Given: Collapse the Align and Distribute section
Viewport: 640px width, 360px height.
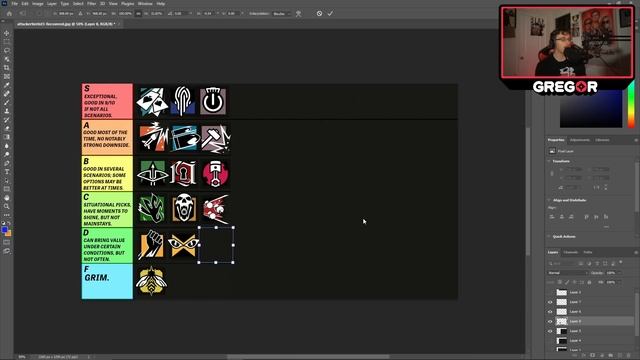Looking at the screenshot, I should [549, 200].
